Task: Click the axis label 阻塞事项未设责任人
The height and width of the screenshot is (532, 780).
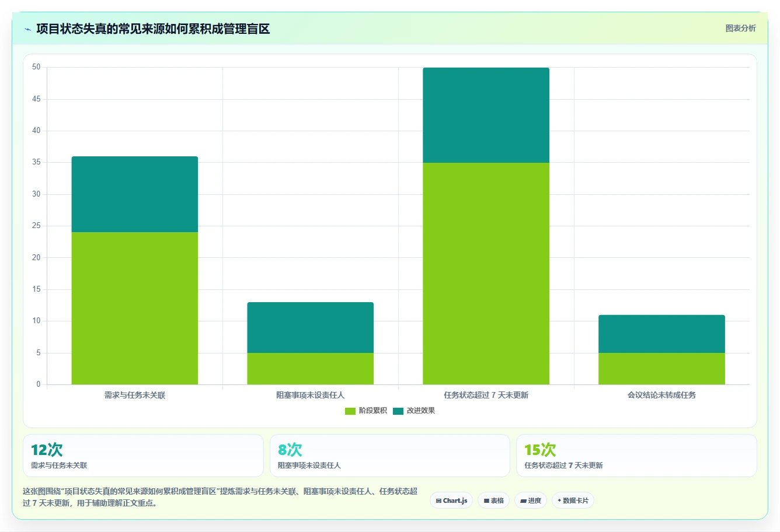Action: [x=311, y=395]
